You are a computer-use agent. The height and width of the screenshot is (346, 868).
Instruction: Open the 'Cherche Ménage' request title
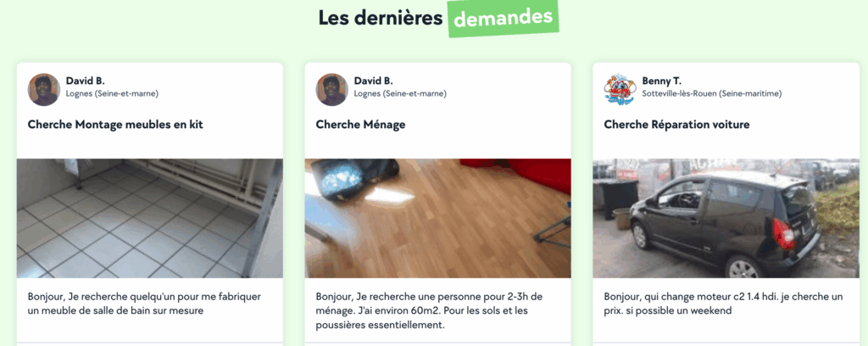(360, 125)
